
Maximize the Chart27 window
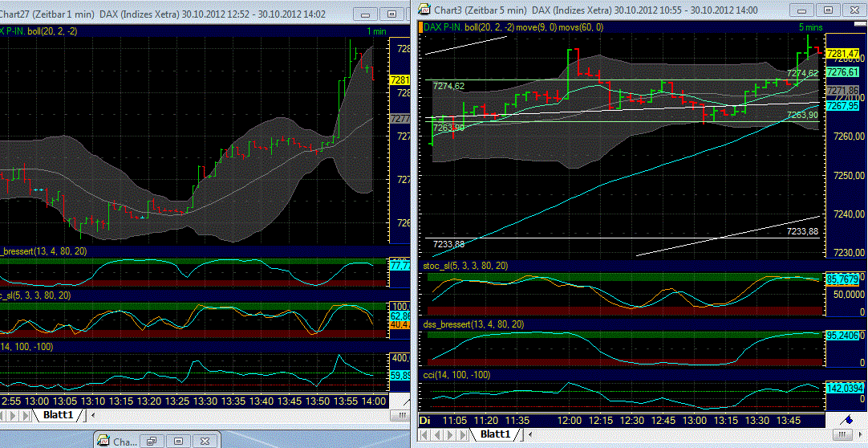coord(392,14)
